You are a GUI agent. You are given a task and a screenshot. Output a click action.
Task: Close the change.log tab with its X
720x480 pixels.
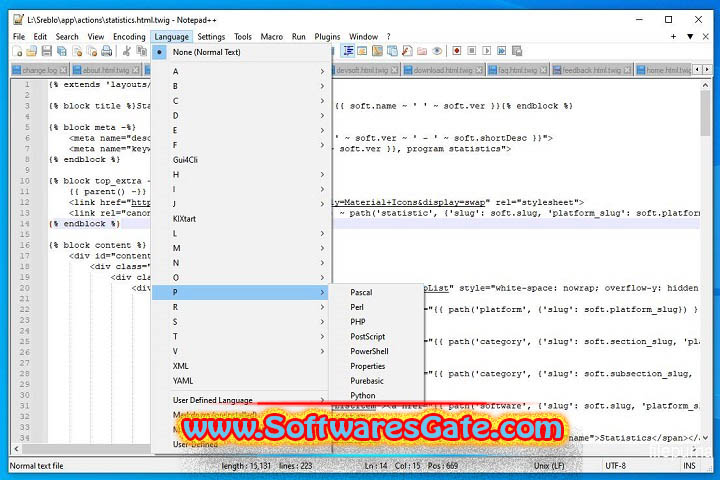tap(63, 70)
